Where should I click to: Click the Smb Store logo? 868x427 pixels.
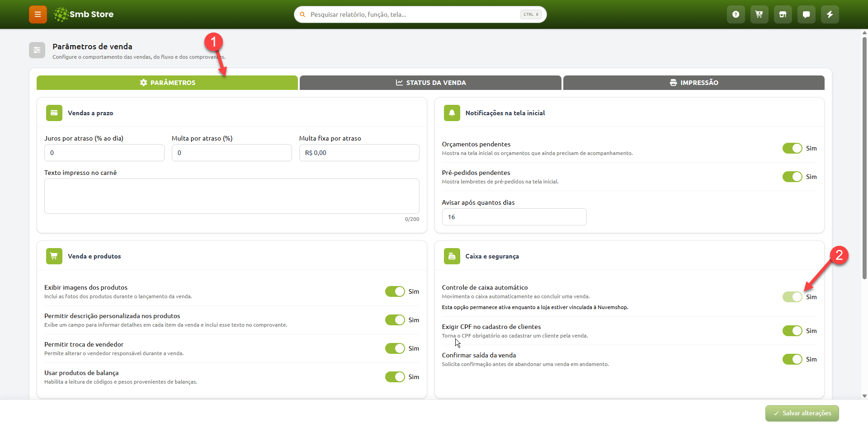click(84, 14)
